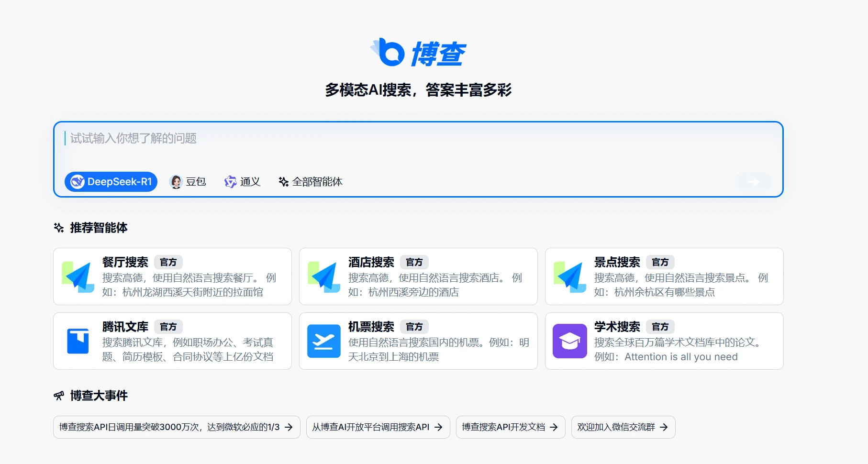The width and height of the screenshot is (868, 464).
Task: Click the flight ticket search airplane icon
Action: coord(324,341)
